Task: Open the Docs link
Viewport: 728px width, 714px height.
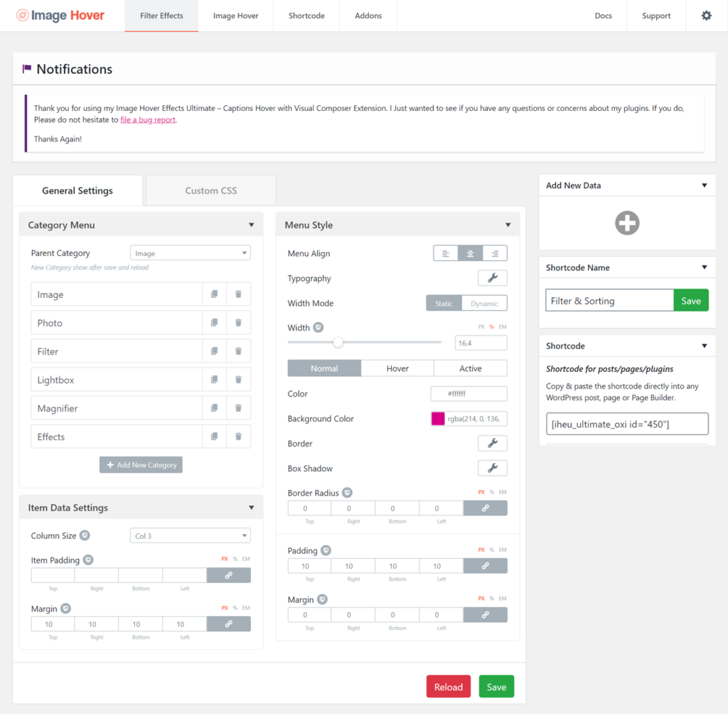Action: point(603,16)
